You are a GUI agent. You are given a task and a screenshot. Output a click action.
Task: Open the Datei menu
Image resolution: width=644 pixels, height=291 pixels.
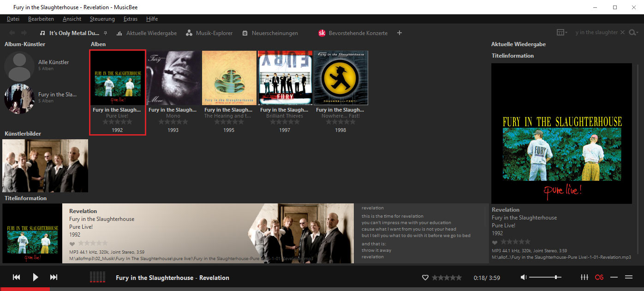13,19
